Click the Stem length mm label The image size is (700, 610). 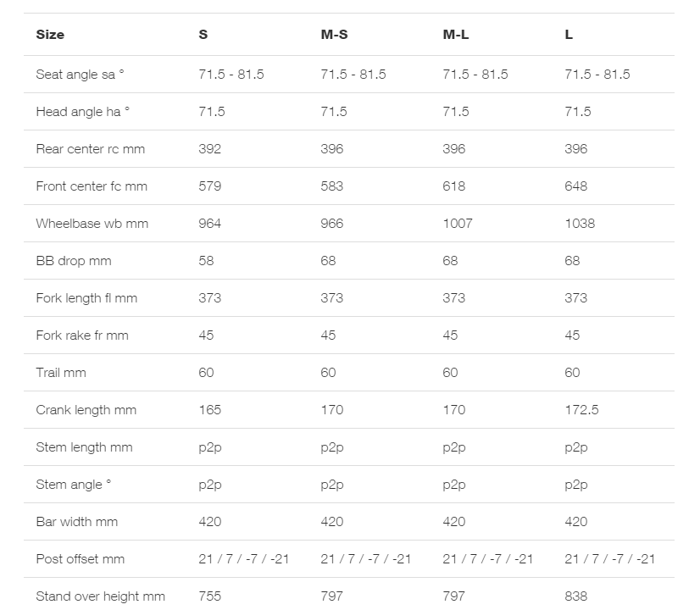pyautogui.click(x=85, y=447)
